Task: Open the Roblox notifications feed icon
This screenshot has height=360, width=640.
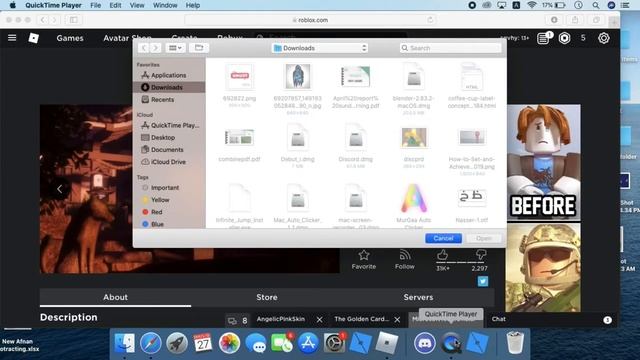Action: [x=543, y=38]
